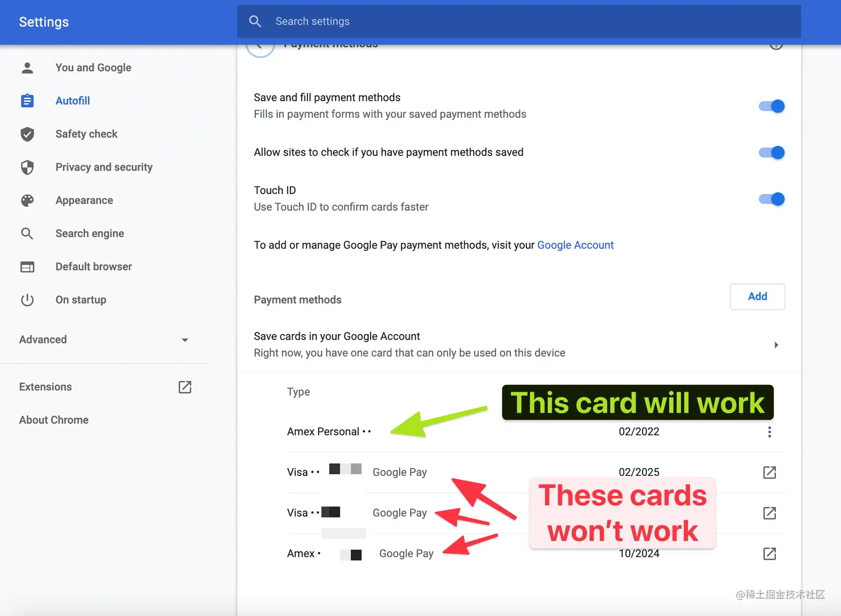The height and width of the screenshot is (616, 841).
Task: Click the You and Google person icon
Action: click(x=27, y=68)
